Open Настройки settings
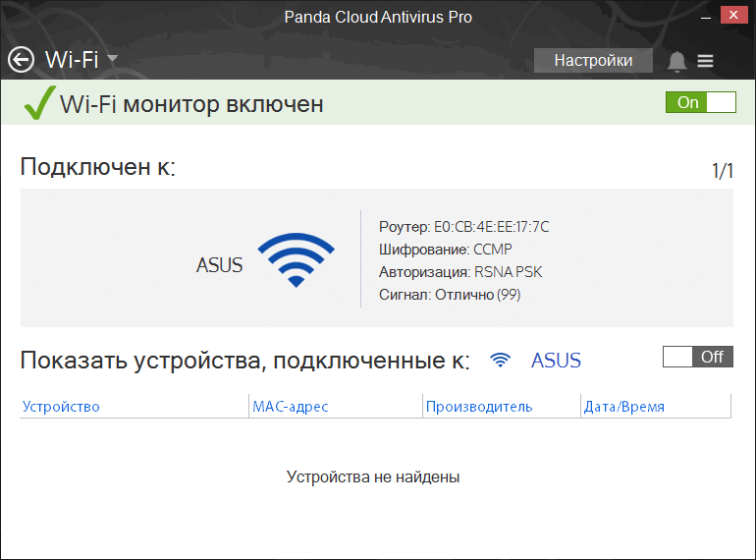Screen dimensions: 756x560 click(x=593, y=60)
